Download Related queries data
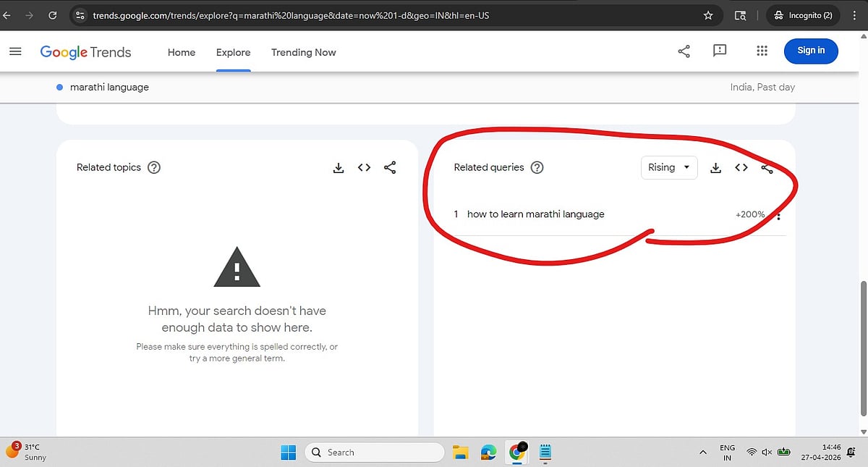This screenshot has width=868, height=467. 715,168
